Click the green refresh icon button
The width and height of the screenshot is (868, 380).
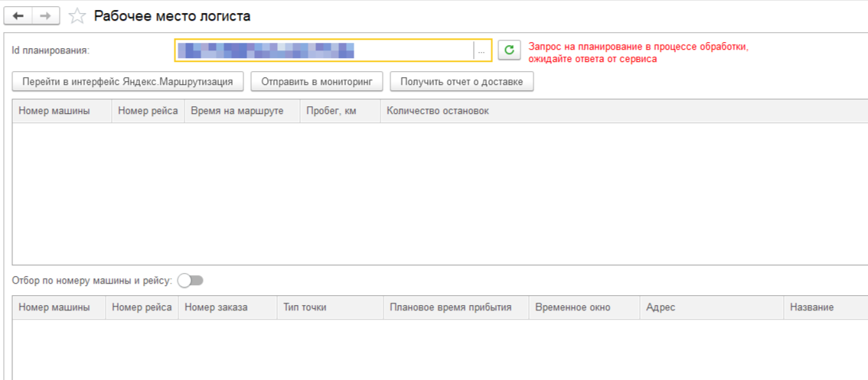[x=509, y=50]
